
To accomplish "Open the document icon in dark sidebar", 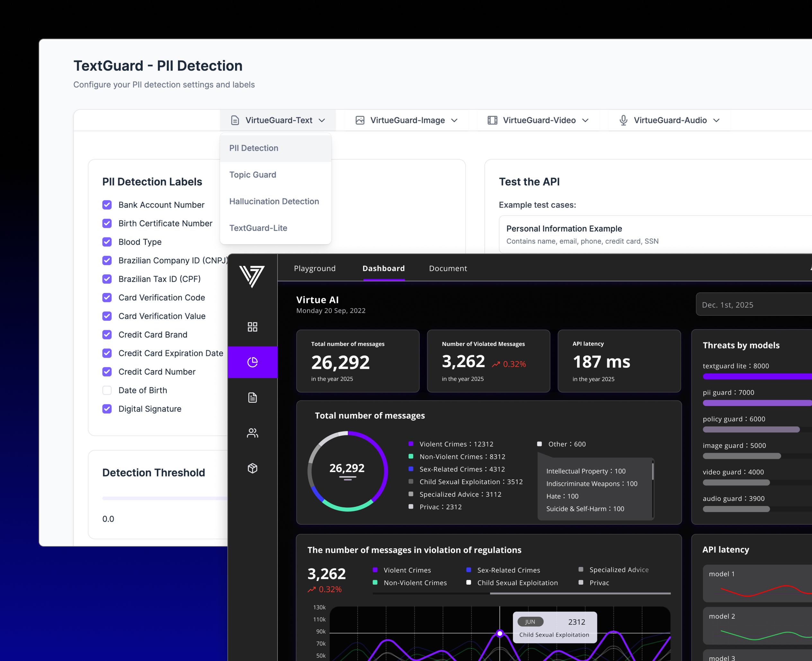I will [252, 398].
